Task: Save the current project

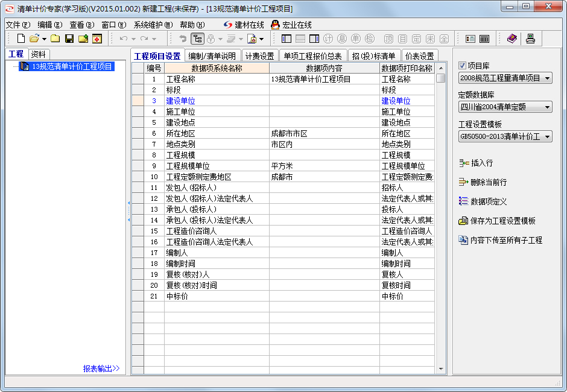Action: point(68,37)
